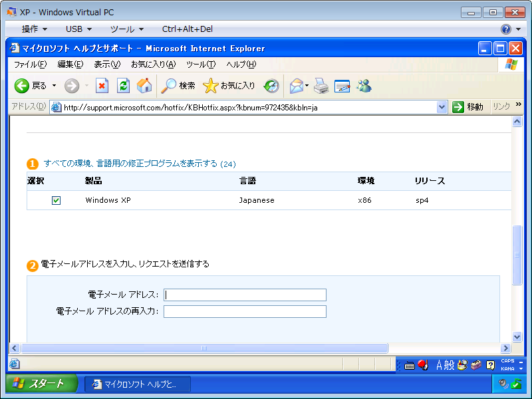
Task: Click the IE logo in the Internet Explorer title bar
Action: coord(14,48)
